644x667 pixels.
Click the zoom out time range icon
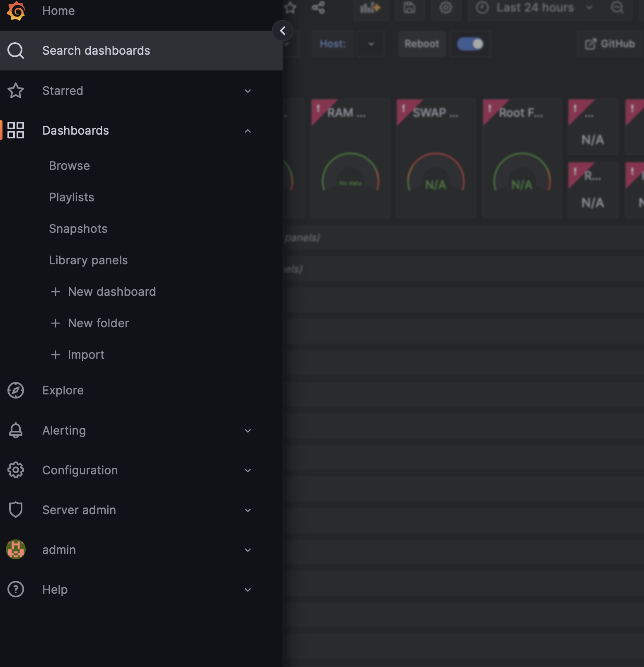(617, 7)
